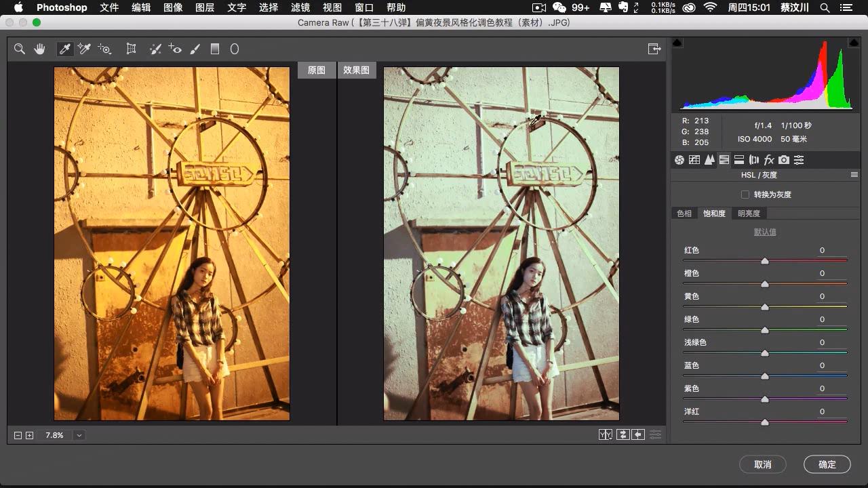Zoom in with plus button
Screen dimensions: 868x488
point(29,435)
